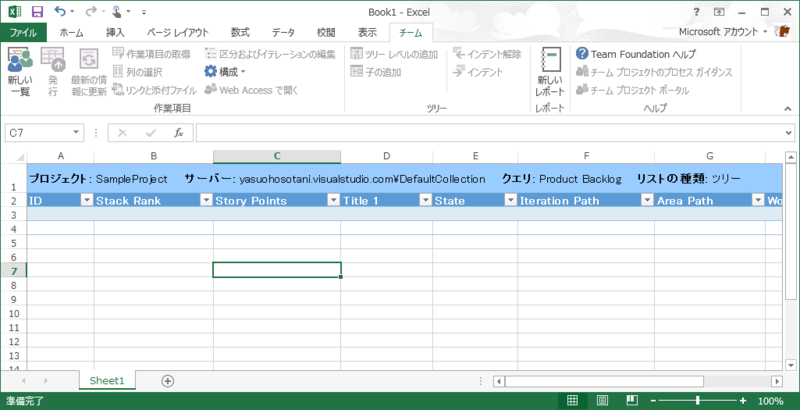Open the Iteration Path filter dropdown
800x410 pixels.
tap(647, 200)
